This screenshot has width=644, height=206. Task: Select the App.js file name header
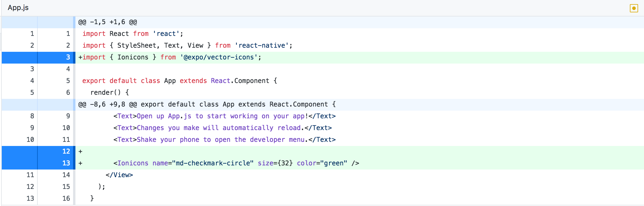point(18,8)
